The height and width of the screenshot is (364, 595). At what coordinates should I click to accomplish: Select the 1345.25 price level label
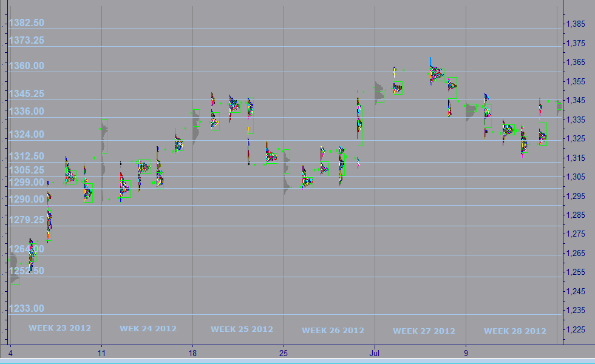point(26,94)
